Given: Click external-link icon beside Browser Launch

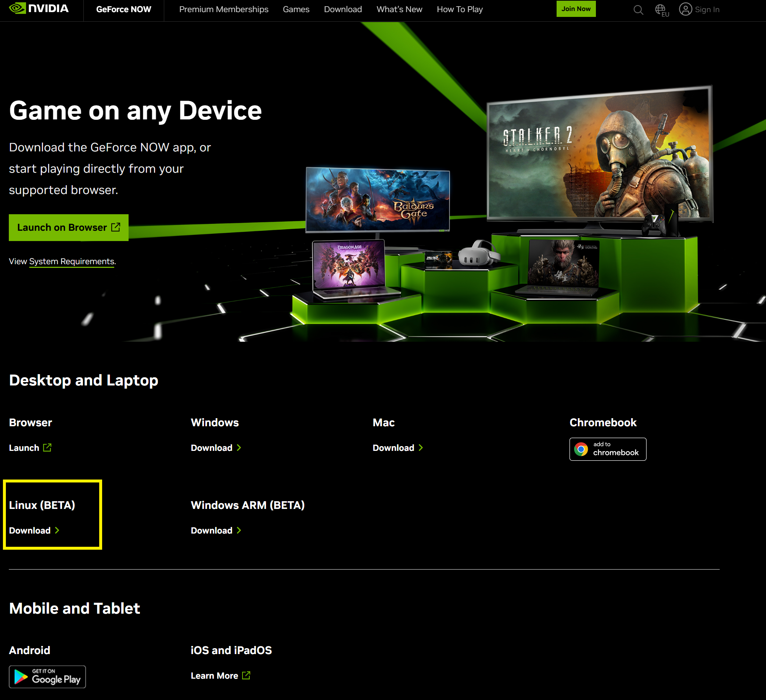Looking at the screenshot, I should tap(47, 447).
